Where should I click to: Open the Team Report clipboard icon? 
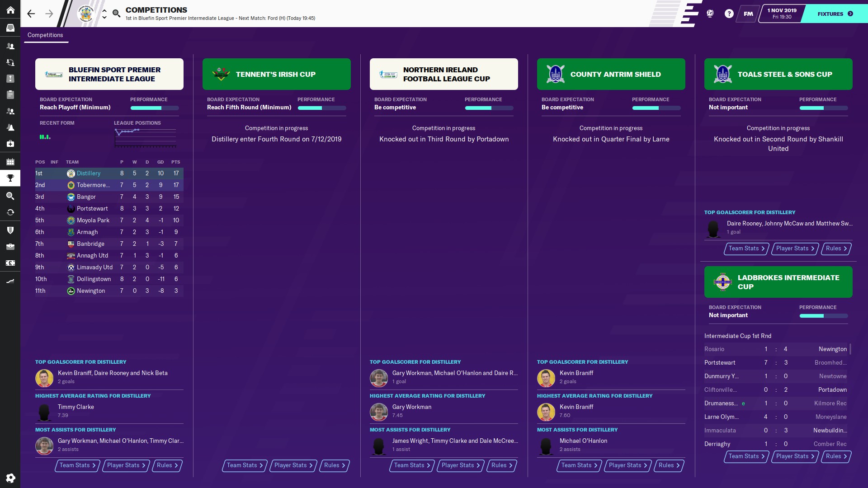[x=10, y=95]
